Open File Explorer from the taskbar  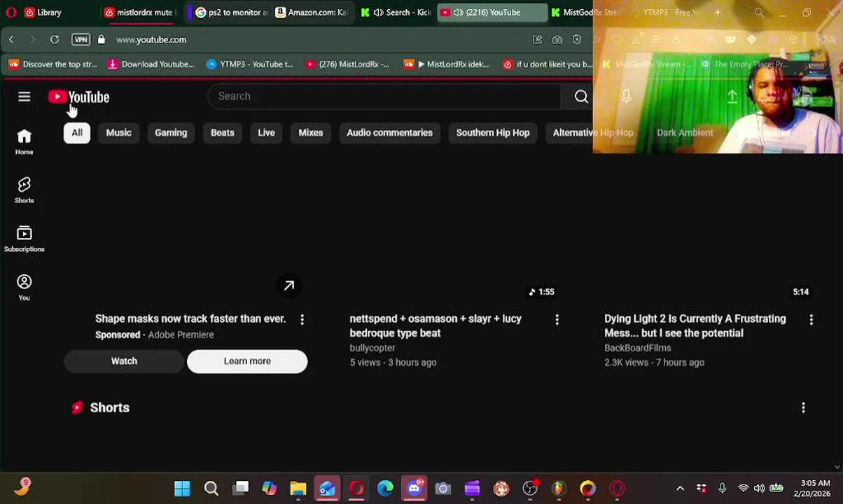pos(298,488)
